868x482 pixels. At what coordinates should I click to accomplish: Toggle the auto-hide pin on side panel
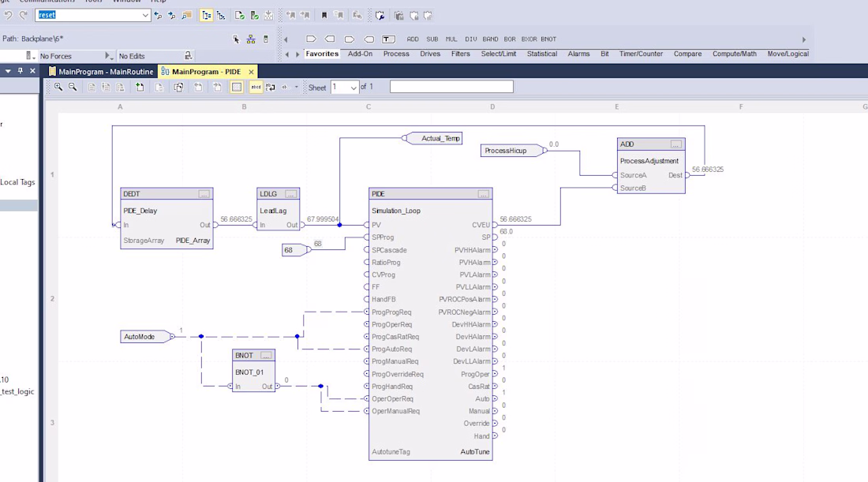[x=21, y=71]
